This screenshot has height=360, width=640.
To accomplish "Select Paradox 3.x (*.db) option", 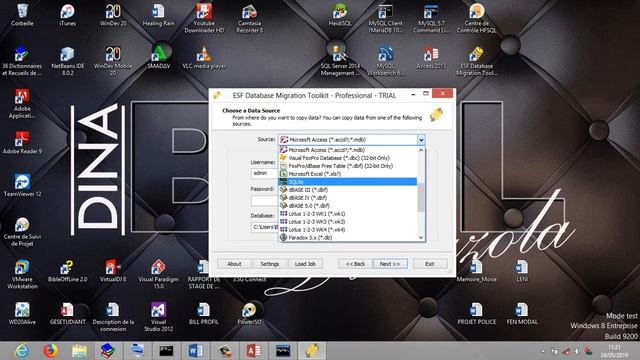I will tap(348, 238).
